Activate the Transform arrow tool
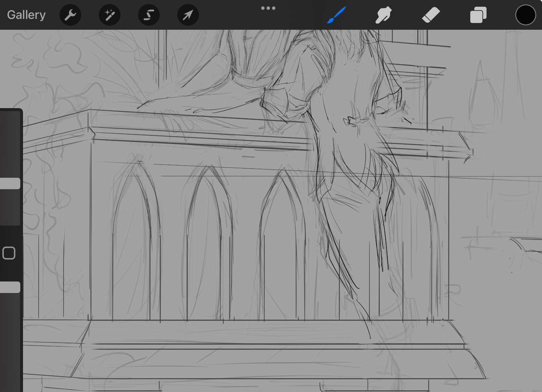Image resolution: width=542 pixels, height=392 pixels. click(x=188, y=15)
